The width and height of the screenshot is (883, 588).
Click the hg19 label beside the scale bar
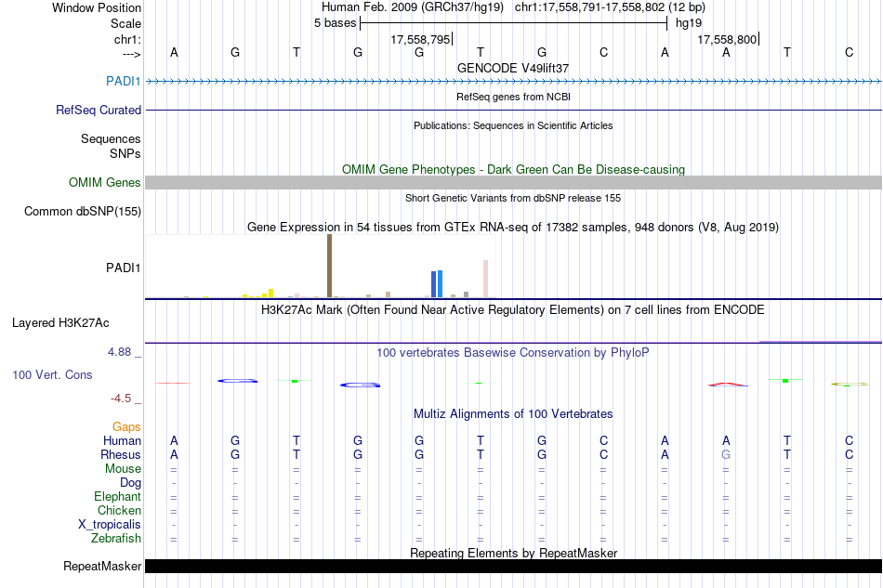pos(689,23)
